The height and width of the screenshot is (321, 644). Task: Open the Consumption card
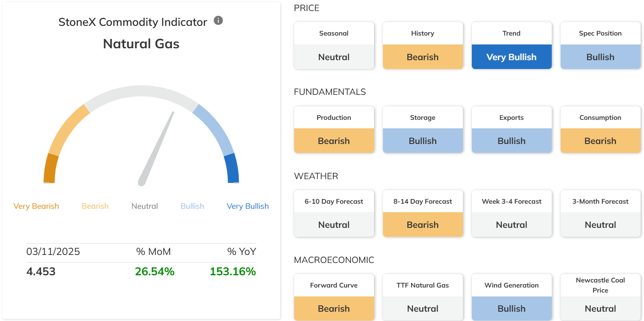click(x=600, y=130)
